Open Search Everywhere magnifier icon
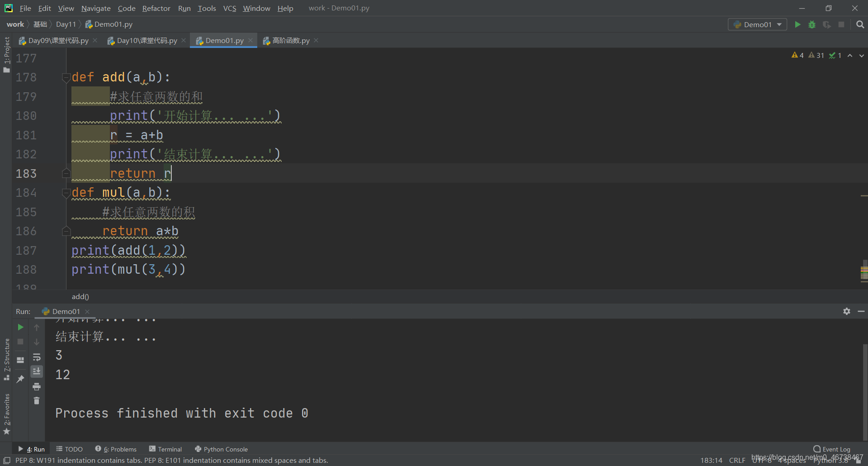868x466 pixels. point(860,24)
